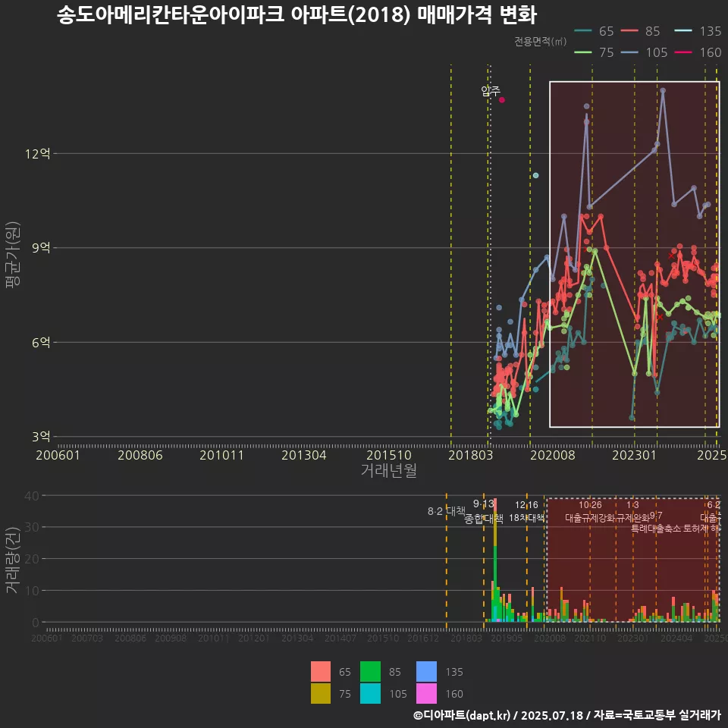Click the blue 135 swatch in bottom legend
The image size is (728, 728).
pos(426,671)
